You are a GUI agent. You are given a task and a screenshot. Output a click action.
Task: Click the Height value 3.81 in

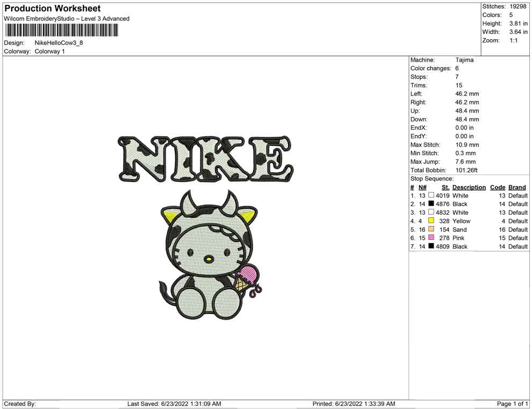518,24
